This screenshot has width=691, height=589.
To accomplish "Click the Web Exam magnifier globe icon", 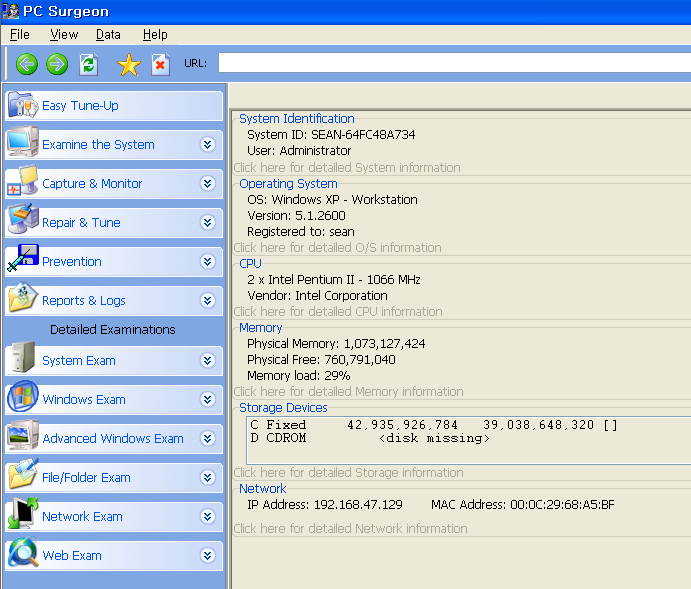I will coord(23,552).
